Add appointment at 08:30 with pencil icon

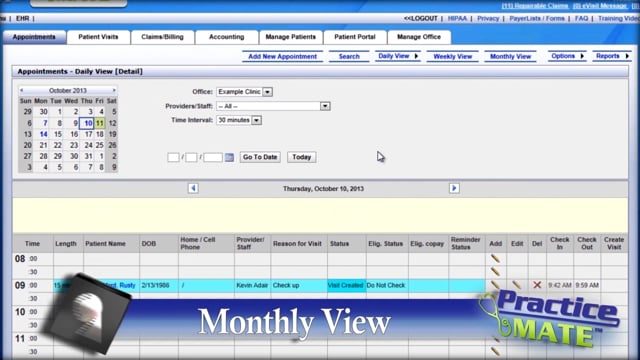coord(495,271)
